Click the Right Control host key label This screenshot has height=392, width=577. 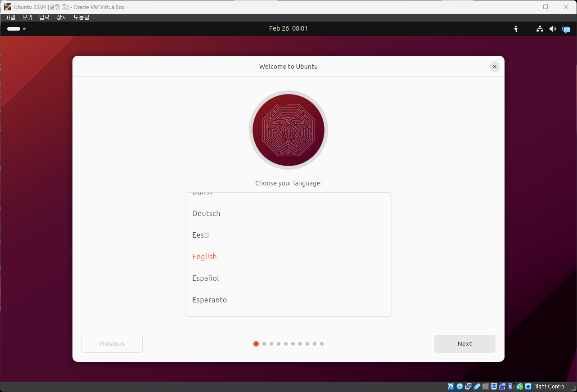tap(550, 386)
